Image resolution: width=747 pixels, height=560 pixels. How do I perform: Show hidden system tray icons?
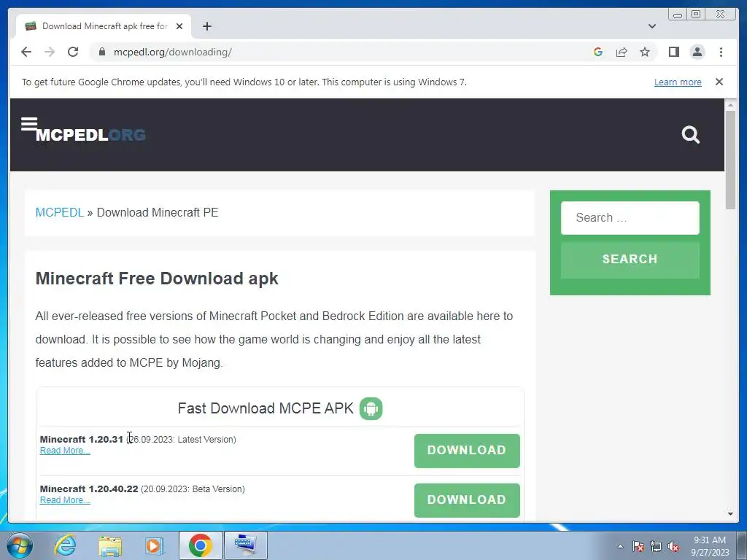pos(620,546)
